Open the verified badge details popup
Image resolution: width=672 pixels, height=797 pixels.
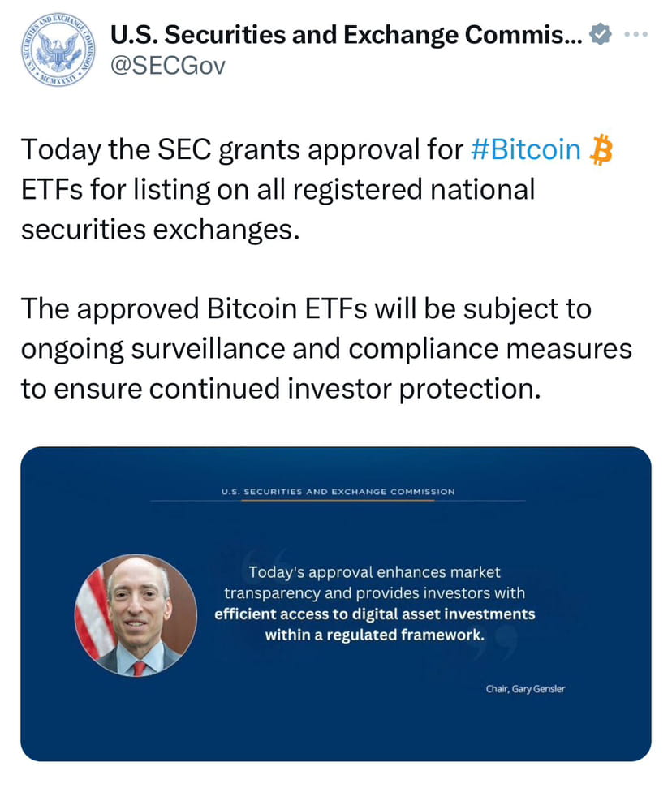[598, 33]
